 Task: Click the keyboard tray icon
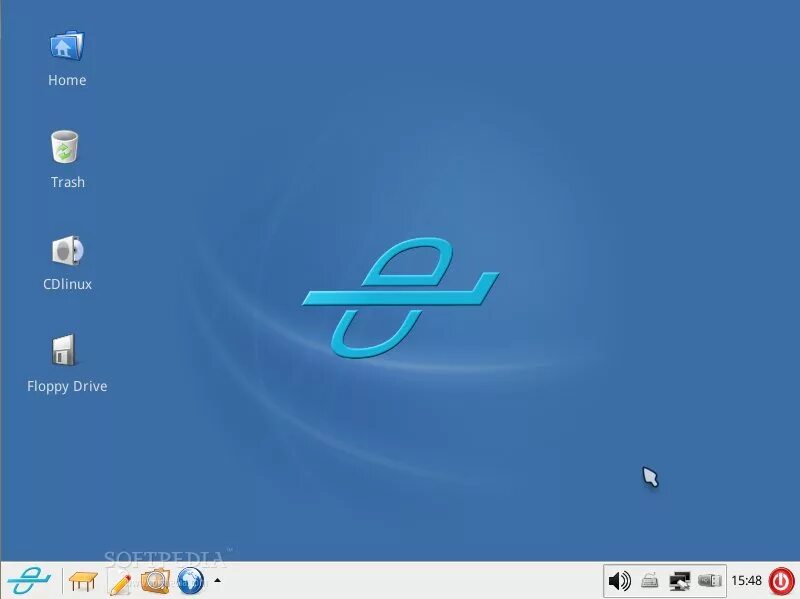pyautogui.click(x=649, y=581)
